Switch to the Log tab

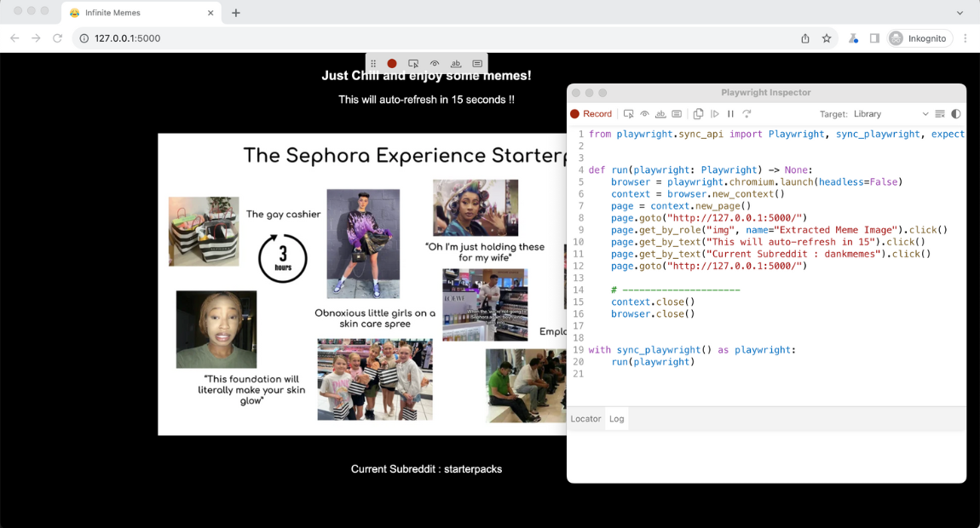[x=617, y=419]
